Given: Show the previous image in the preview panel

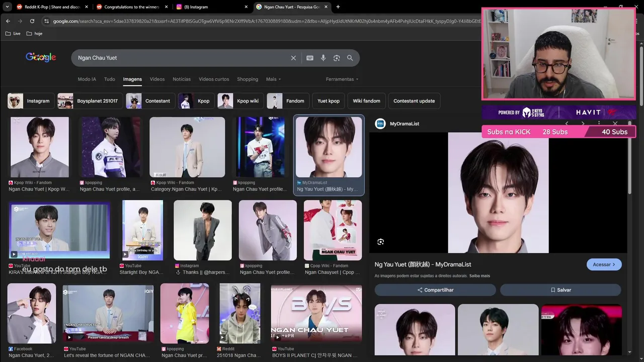Looking at the screenshot, I should click(567, 123).
